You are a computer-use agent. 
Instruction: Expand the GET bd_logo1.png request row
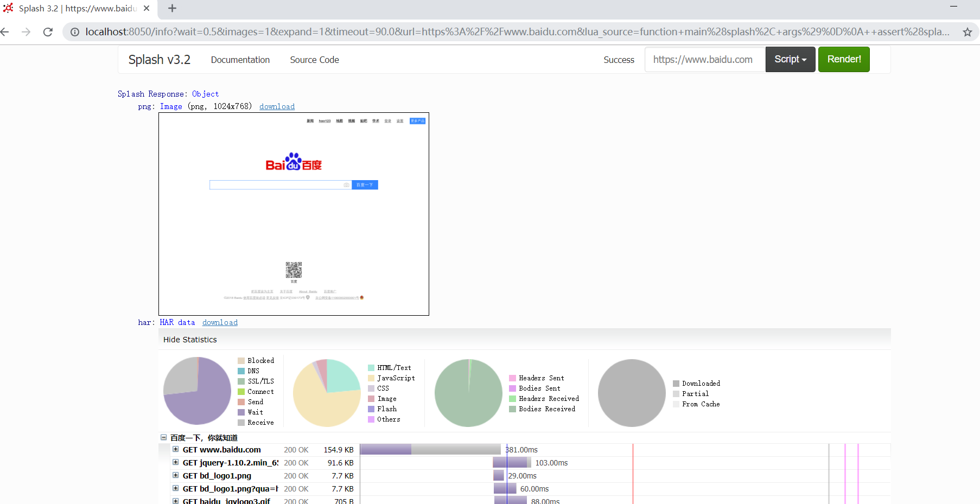click(175, 475)
